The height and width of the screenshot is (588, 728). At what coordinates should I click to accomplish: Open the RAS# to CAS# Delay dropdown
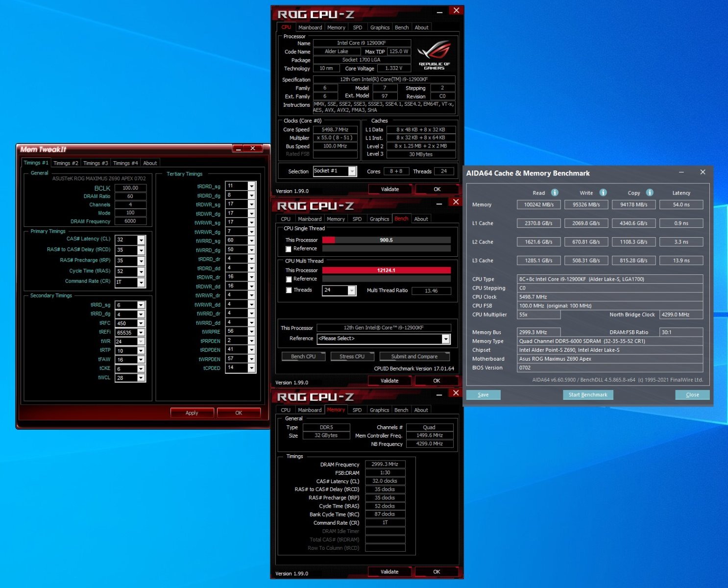coord(141,250)
